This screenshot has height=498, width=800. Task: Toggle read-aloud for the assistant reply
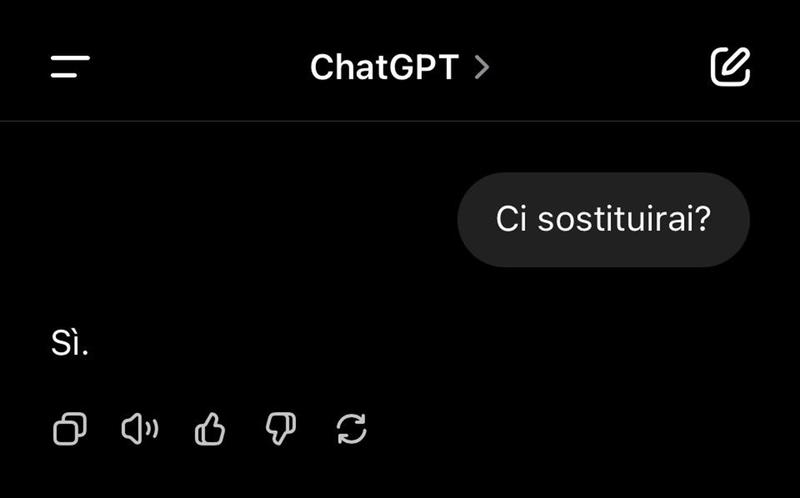140,429
